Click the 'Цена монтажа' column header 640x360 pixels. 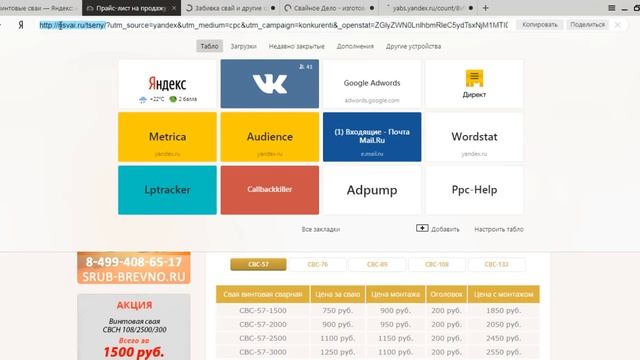click(396, 294)
